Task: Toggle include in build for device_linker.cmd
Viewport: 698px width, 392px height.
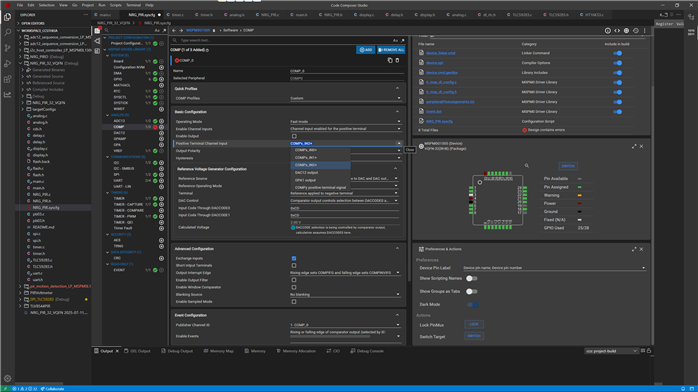Action: tap(617, 53)
